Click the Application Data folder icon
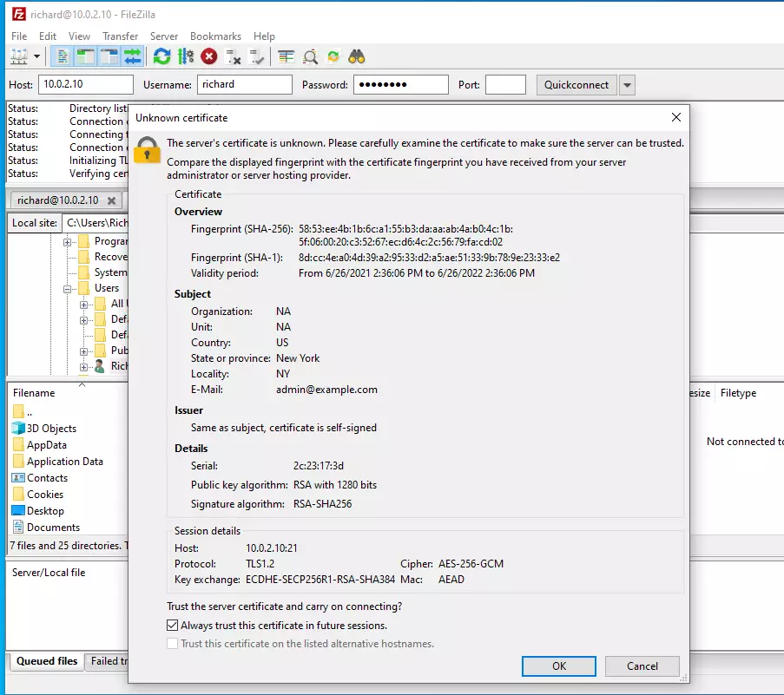Screen dimensions: 784x695 pos(18,462)
